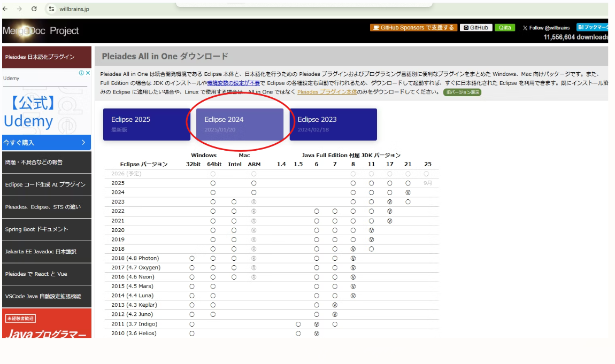Open Pleiades、Eclipse、STS の違い sidebar item
Viewport: 615px width, 364px height.
tap(47, 207)
